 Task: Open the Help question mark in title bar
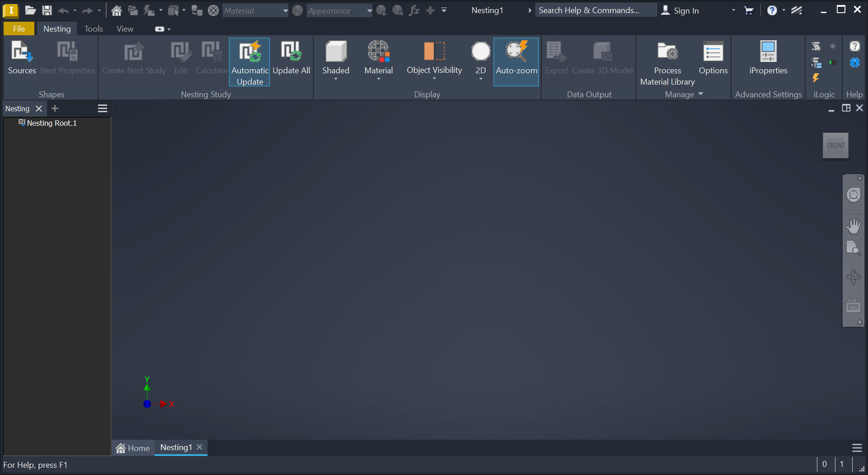[x=772, y=10]
